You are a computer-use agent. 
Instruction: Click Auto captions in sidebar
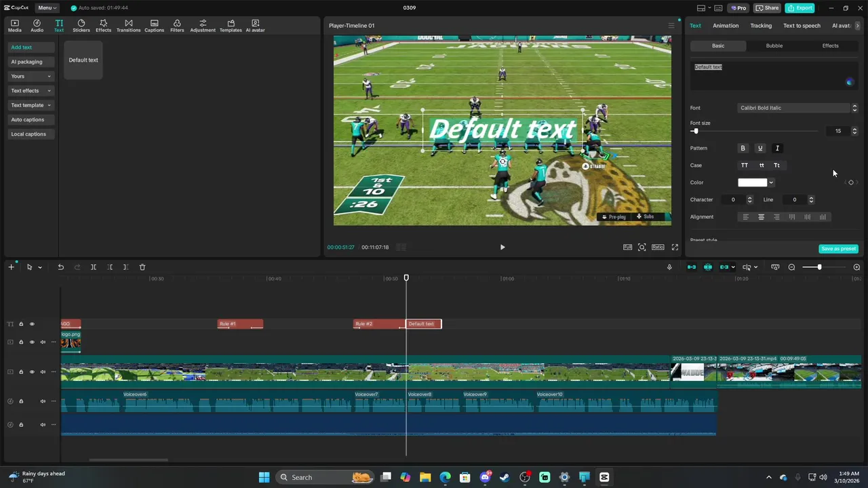31,120
